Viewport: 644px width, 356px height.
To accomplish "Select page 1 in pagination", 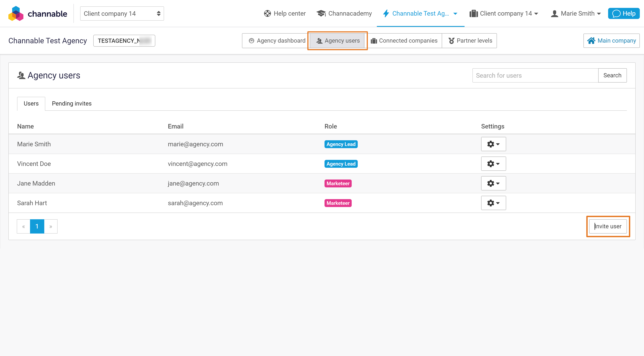I will click(37, 226).
